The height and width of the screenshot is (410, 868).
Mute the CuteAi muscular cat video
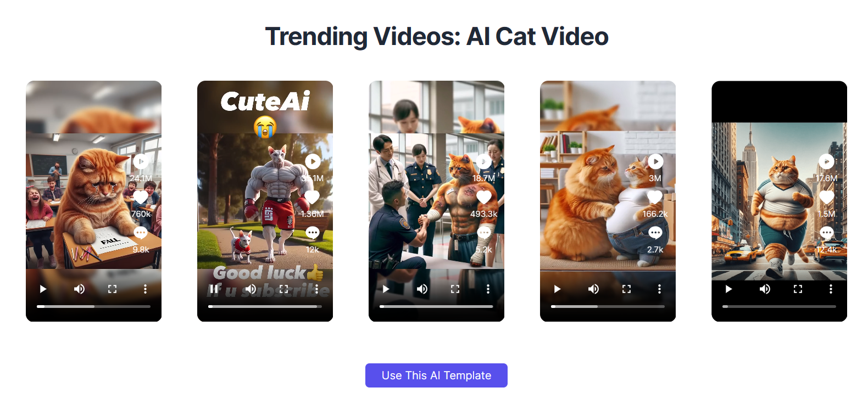point(251,289)
